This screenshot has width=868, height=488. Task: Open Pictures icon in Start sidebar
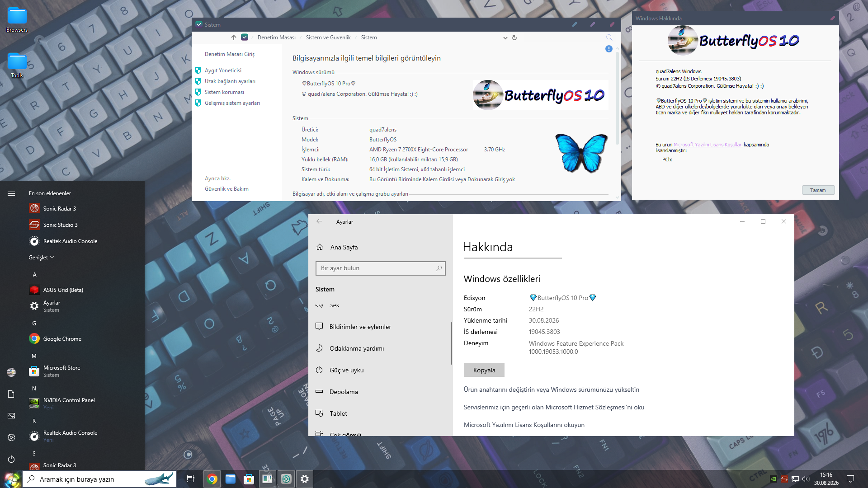click(x=11, y=416)
